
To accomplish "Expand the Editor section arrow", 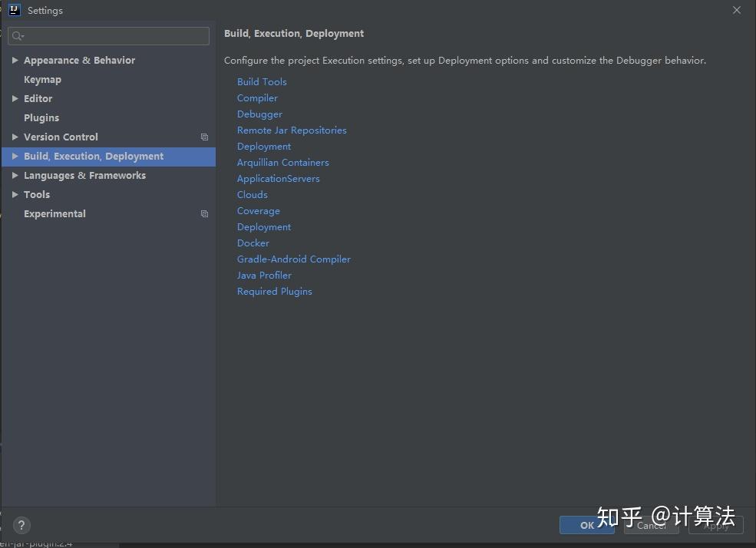I will (x=15, y=99).
